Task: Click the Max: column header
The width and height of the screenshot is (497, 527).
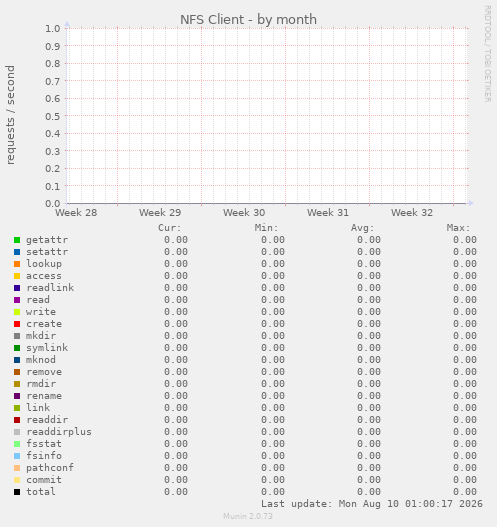Action: [458, 228]
